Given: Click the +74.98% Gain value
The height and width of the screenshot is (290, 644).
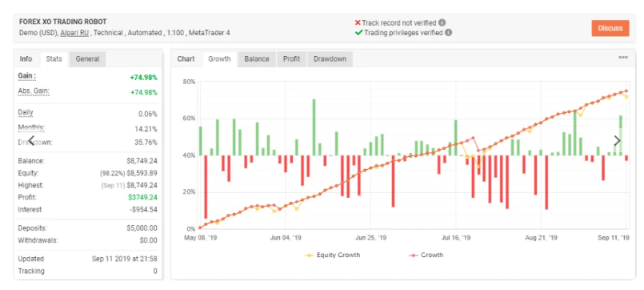Looking at the screenshot, I should [144, 78].
